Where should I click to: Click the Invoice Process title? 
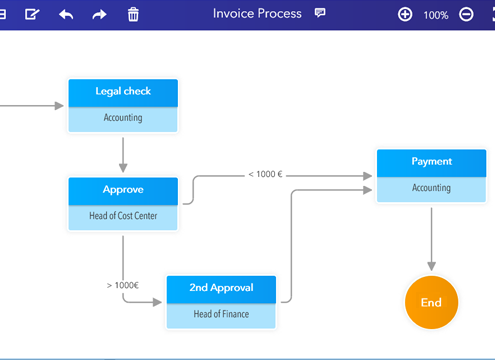click(x=257, y=14)
